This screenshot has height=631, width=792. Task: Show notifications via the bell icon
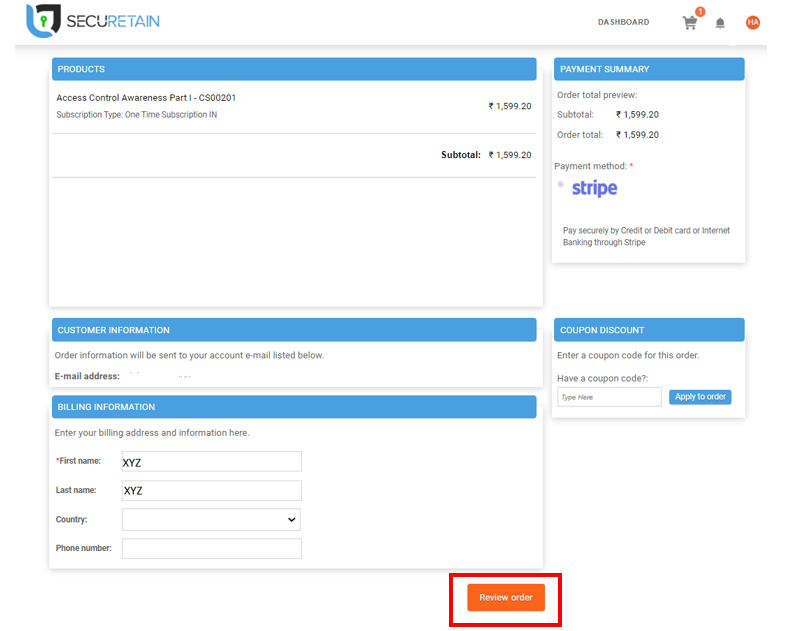[720, 23]
